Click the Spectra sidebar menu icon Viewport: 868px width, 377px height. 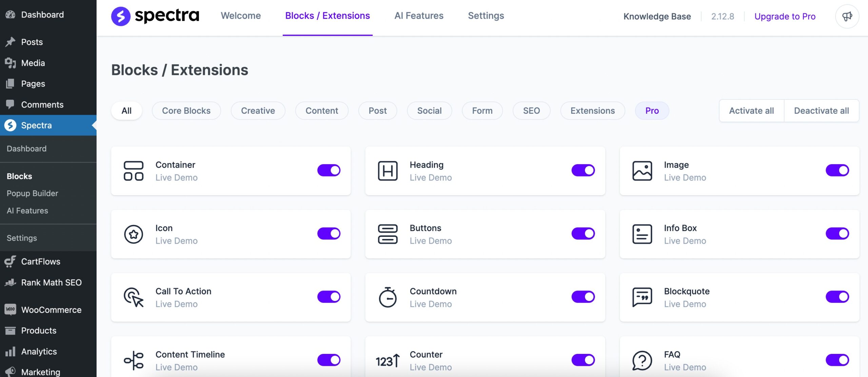pos(10,125)
